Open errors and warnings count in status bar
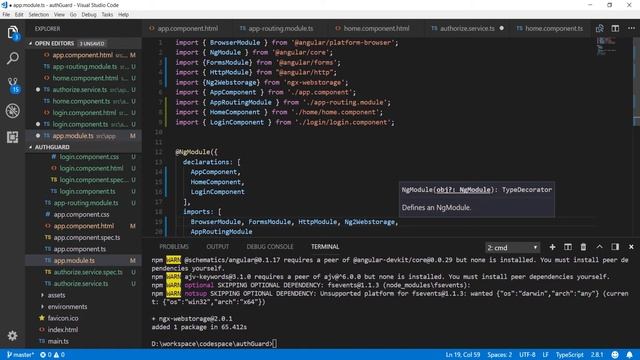Screen dimensions: 640x360 tap(52, 355)
